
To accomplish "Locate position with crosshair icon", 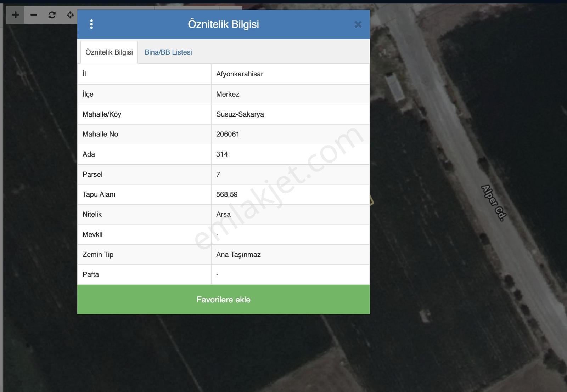I will (70, 15).
